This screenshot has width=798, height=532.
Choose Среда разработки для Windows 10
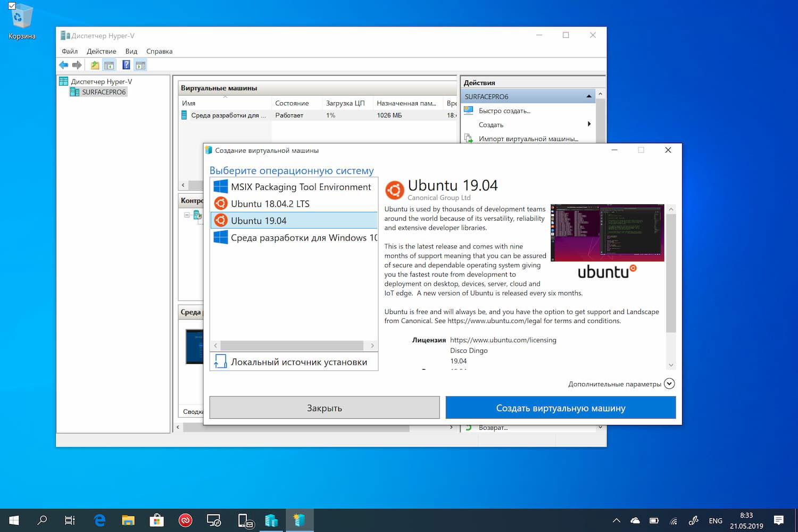click(303, 237)
